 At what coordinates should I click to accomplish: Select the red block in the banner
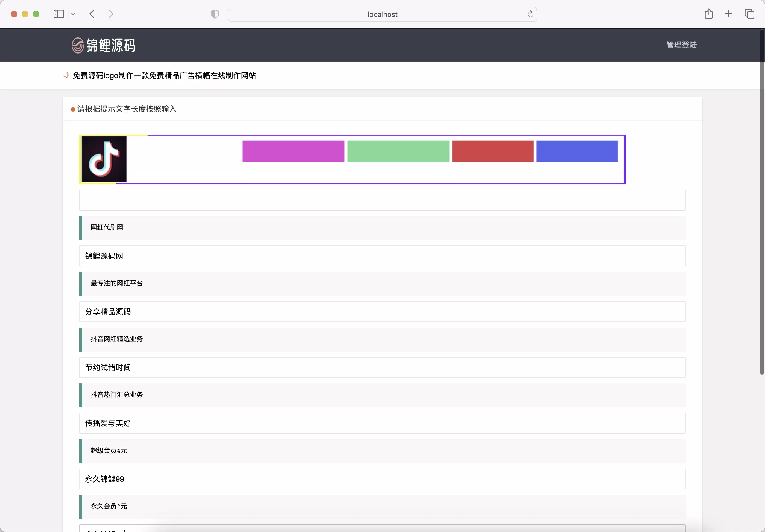tap(493, 151)
